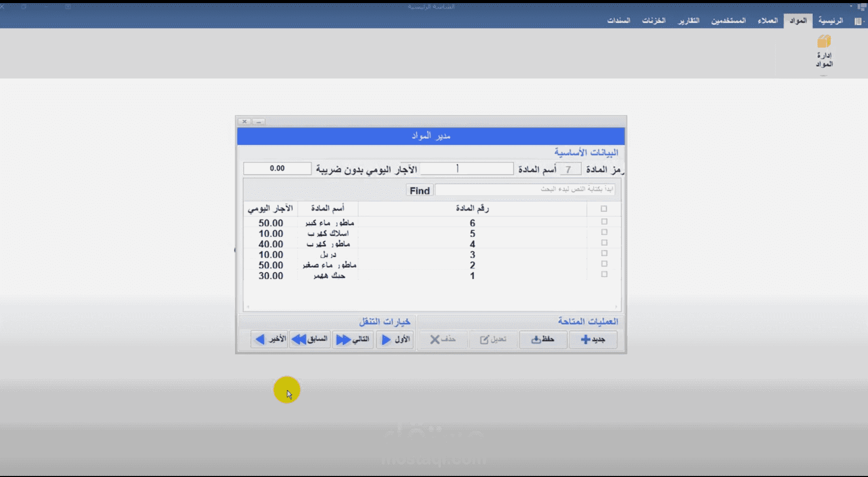Go to last record with الأخير
Screen dimensions: 868x477
[269, 339]
